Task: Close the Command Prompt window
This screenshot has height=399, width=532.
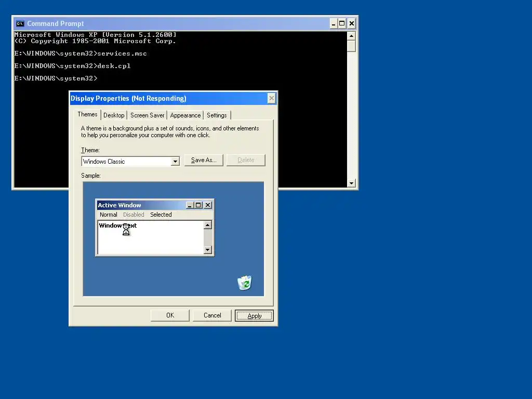Action: 352,23
